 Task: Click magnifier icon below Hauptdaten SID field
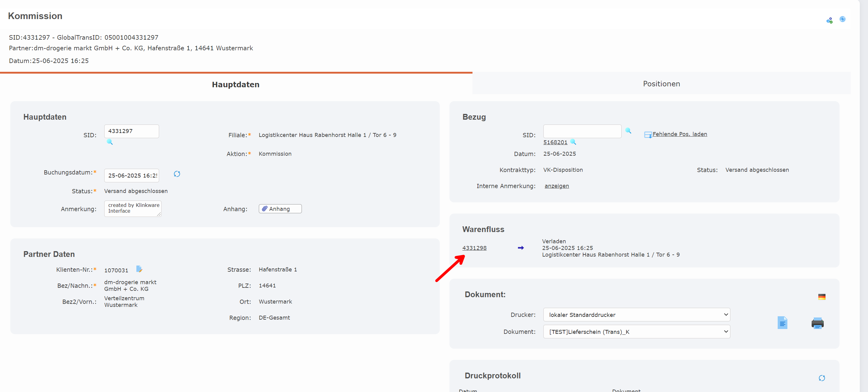click(x=109, y=142)
